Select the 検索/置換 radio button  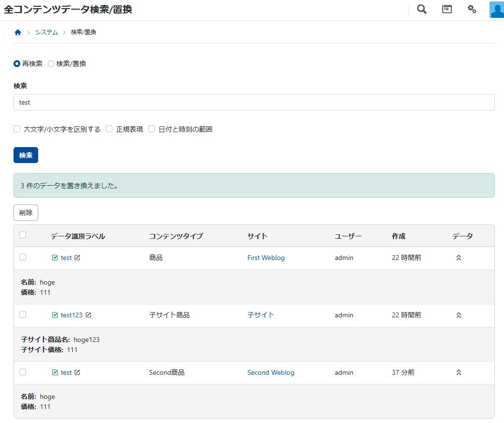pyautogui.click(x=51, y=64)
